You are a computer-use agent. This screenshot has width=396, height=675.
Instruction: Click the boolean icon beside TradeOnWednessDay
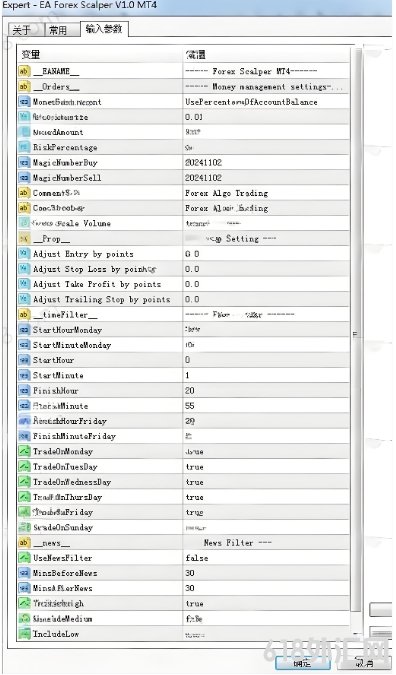[x=24, y=482]
